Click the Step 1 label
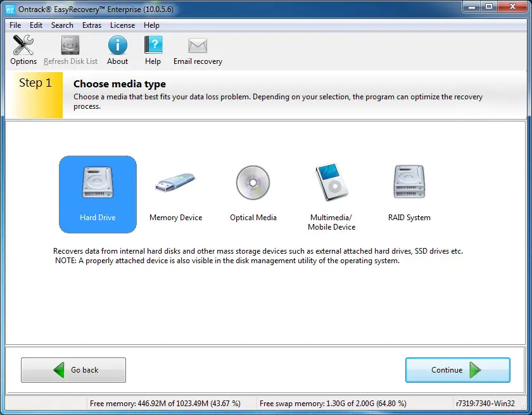 (35, 83)
